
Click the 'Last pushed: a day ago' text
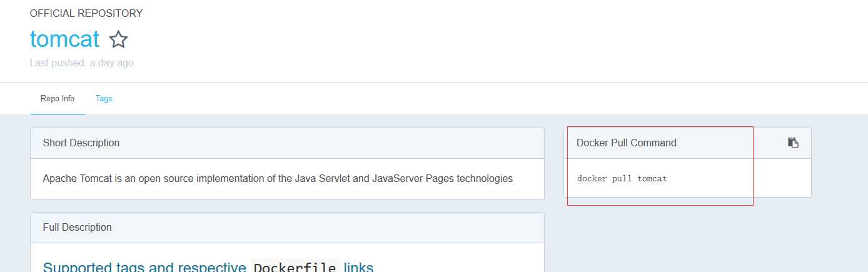pyautogui.click(x=81, y=63)
